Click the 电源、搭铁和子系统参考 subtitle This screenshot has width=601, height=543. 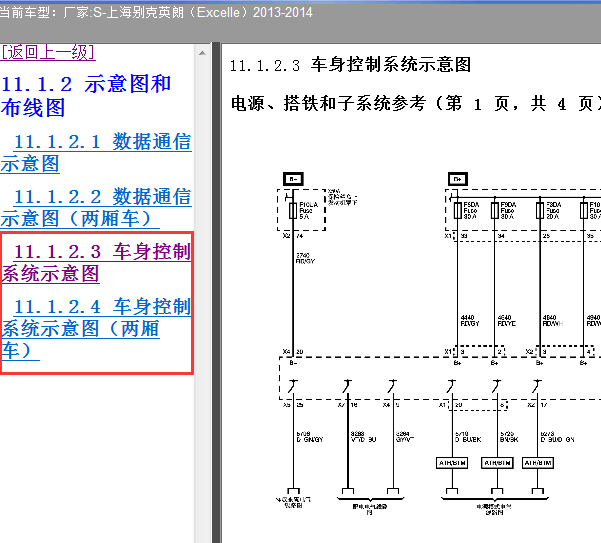(x=416, y=103)
